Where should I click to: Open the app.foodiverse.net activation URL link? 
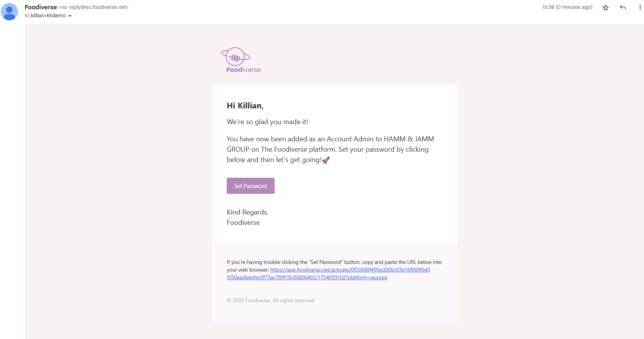click(350, 270)
